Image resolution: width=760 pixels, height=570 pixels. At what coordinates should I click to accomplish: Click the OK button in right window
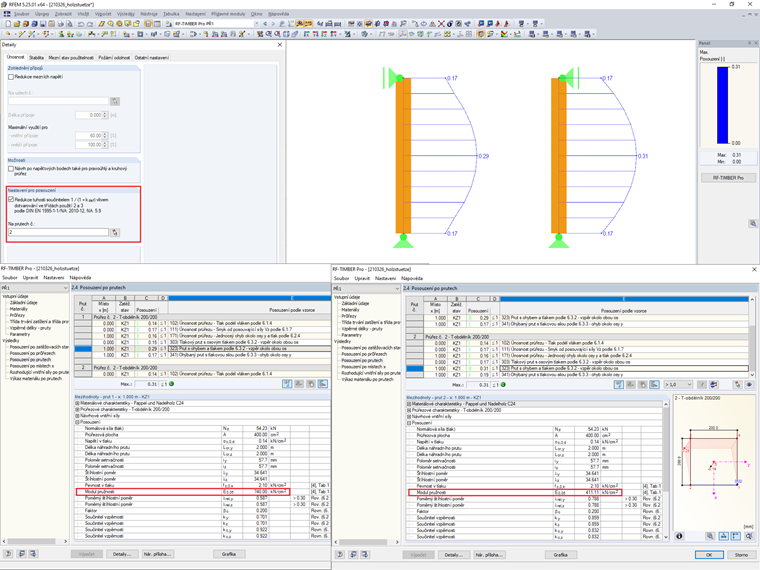click(709, 554)
